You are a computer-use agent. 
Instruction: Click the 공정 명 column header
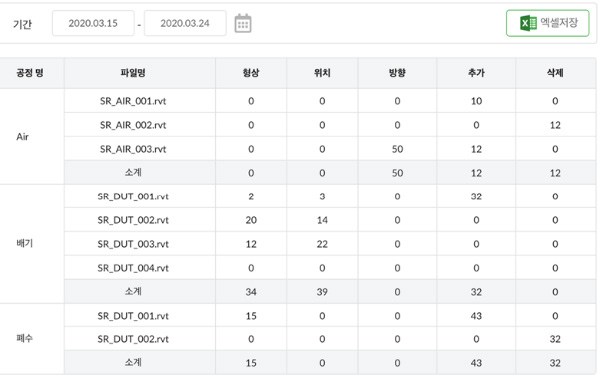30,73
